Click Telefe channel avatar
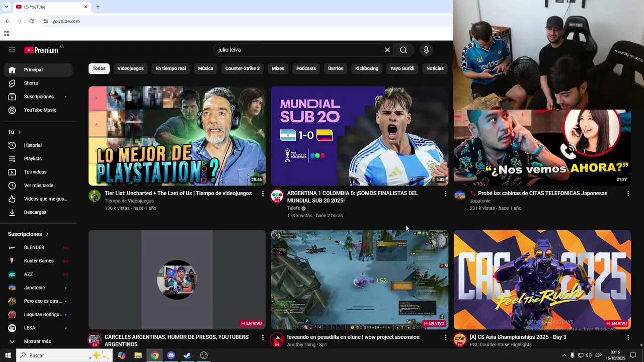This screenshot has height=362, width=644. tap(277, 196)
